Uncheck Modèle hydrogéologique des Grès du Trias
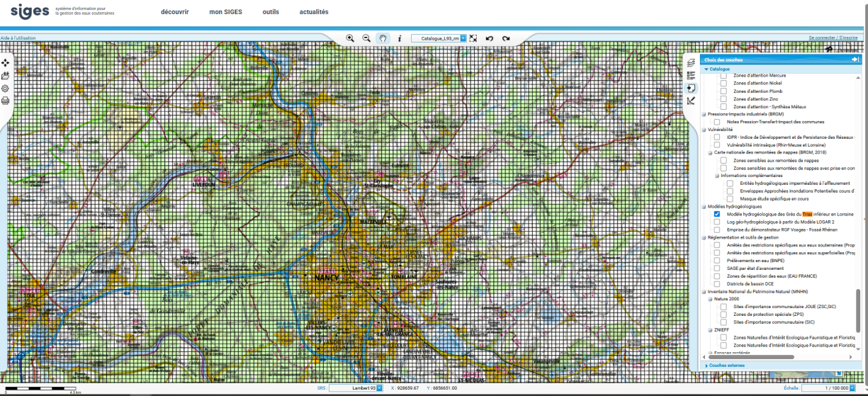This screenshot has width=868, height=396. click(x=717, y=214)
